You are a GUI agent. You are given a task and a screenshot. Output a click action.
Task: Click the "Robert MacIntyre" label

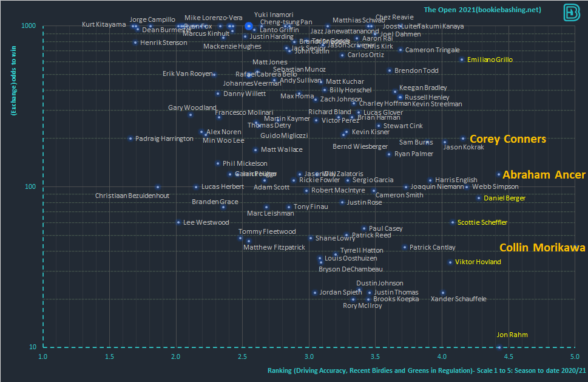tap(338, 190)
